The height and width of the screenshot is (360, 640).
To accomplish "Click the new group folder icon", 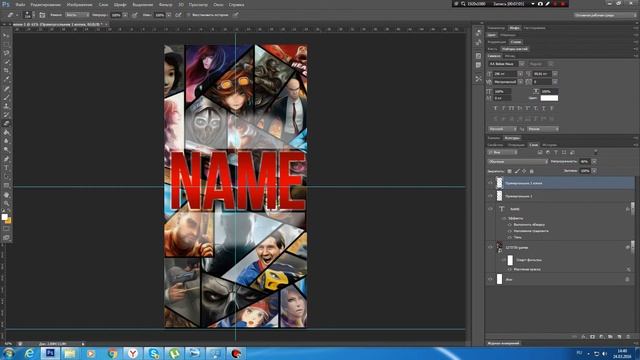I will point(610,337).
